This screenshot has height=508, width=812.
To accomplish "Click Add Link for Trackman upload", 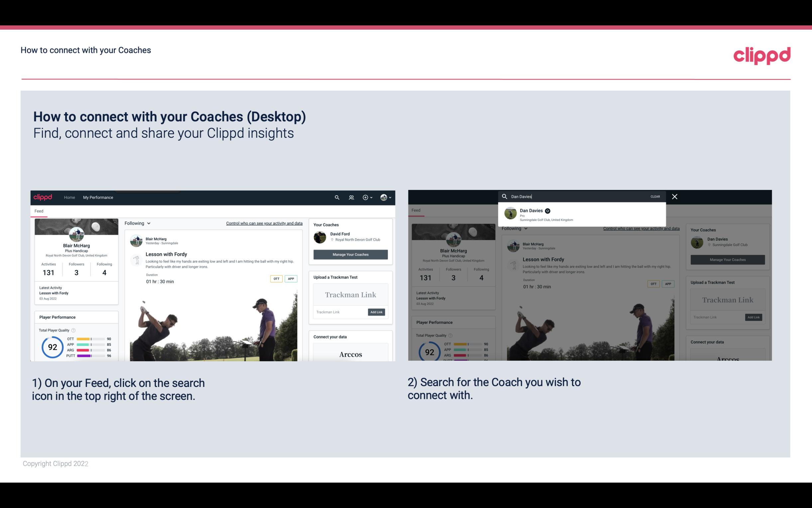I will pos(377,311).
